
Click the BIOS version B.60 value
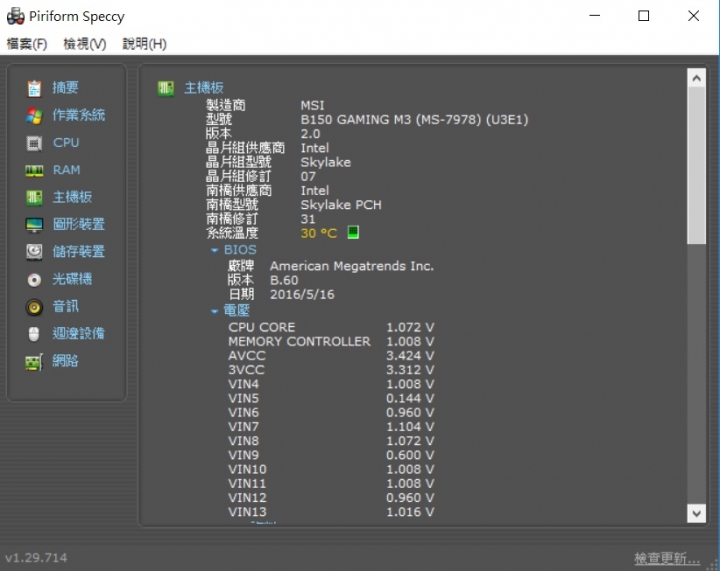click(284, 280)
